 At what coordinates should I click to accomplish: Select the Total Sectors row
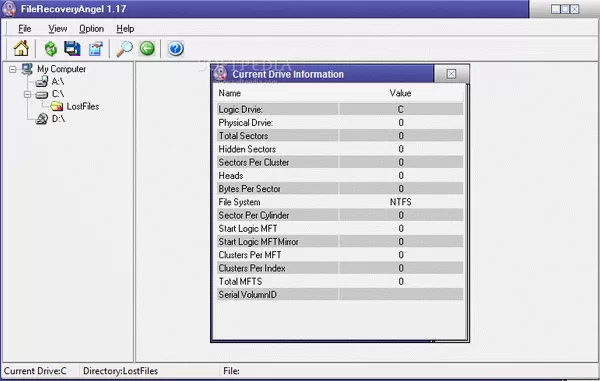[340, 136]
